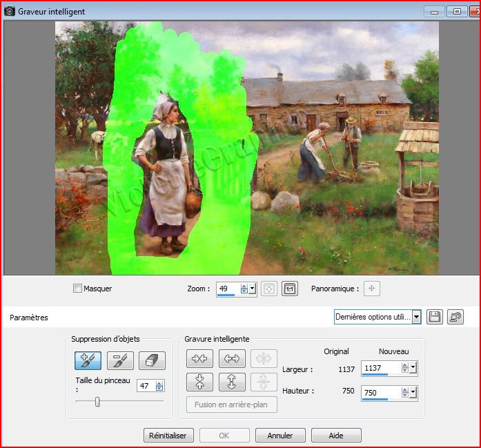Expand the Largeur value dropdown arrow
Screen dimensions: 481x448
[413, 369]
